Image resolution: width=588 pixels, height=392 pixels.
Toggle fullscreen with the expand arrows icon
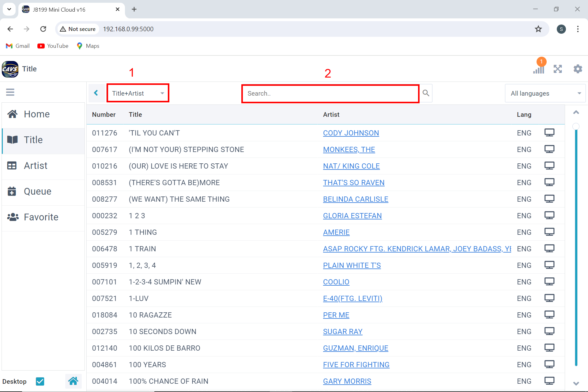[x=558, y=69]
